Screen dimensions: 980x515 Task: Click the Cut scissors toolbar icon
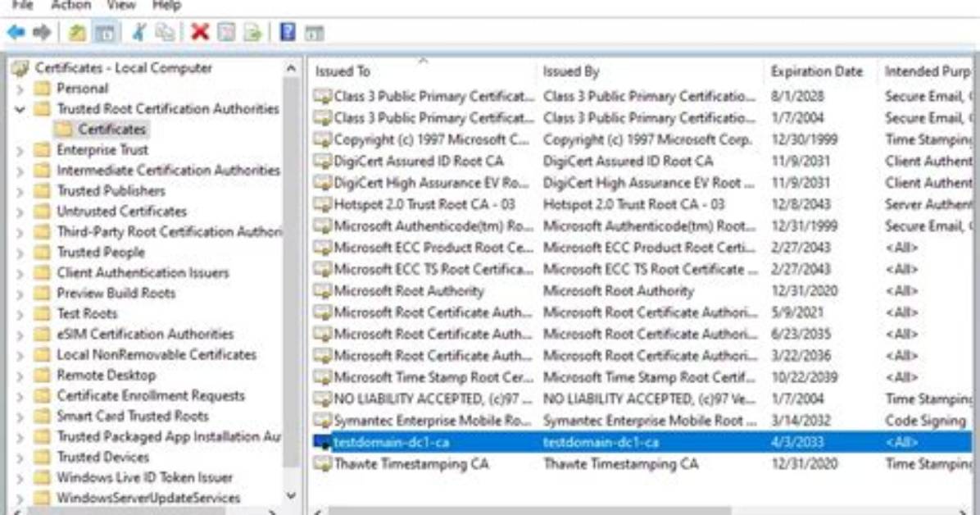tap(138, 32)
